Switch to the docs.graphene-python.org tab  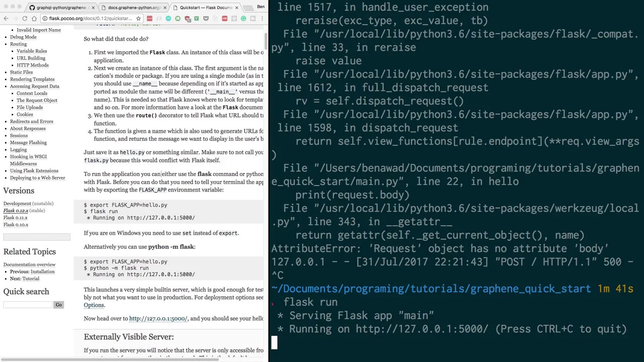pyautogui.click(x=133, y=8)
